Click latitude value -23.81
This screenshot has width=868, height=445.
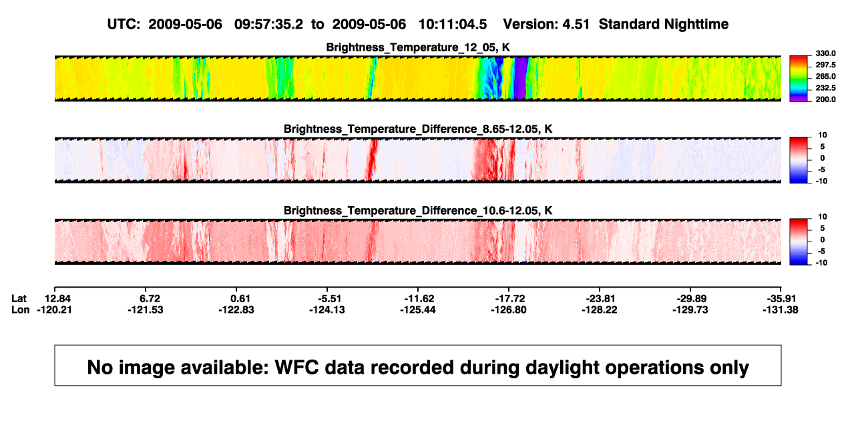602,298
